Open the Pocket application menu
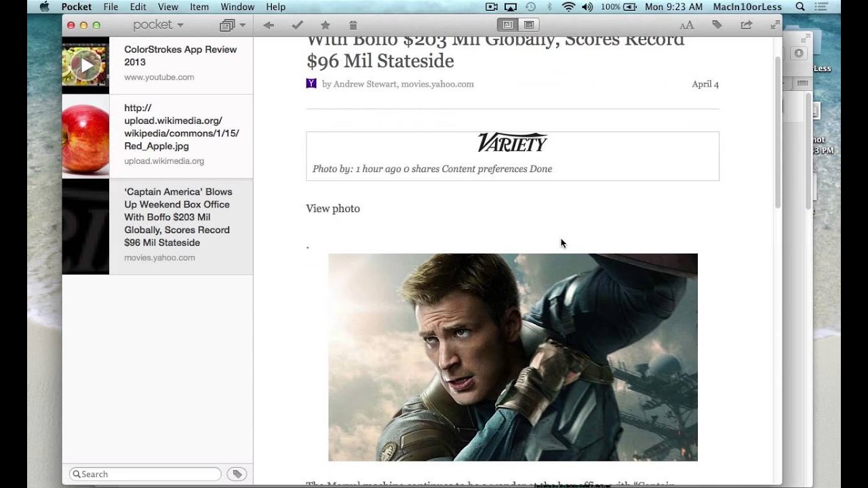This screenshot has height=488, width=868. click(77, 7)
